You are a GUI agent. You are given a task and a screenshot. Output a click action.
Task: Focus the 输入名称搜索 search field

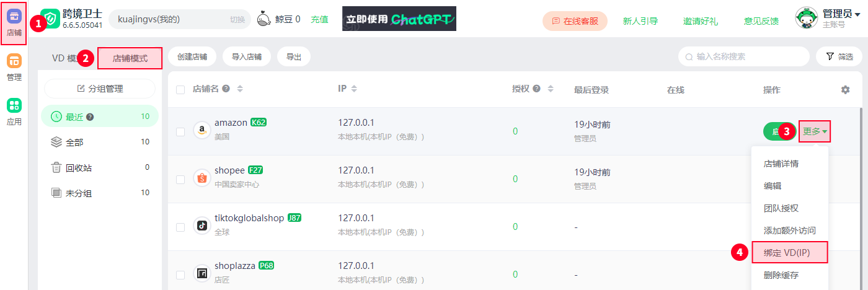(744, 56)
